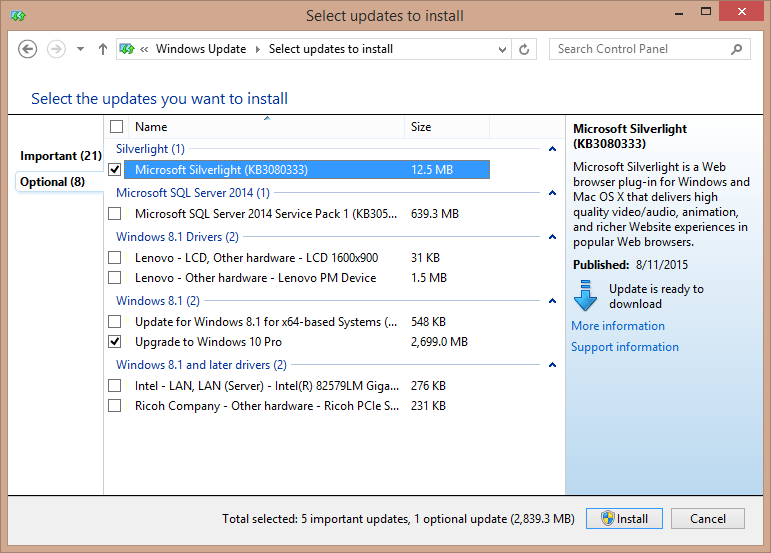This screenshot has width=771, height=553.
Task: Sort by the Size column header
Action: tap(447, 127)
